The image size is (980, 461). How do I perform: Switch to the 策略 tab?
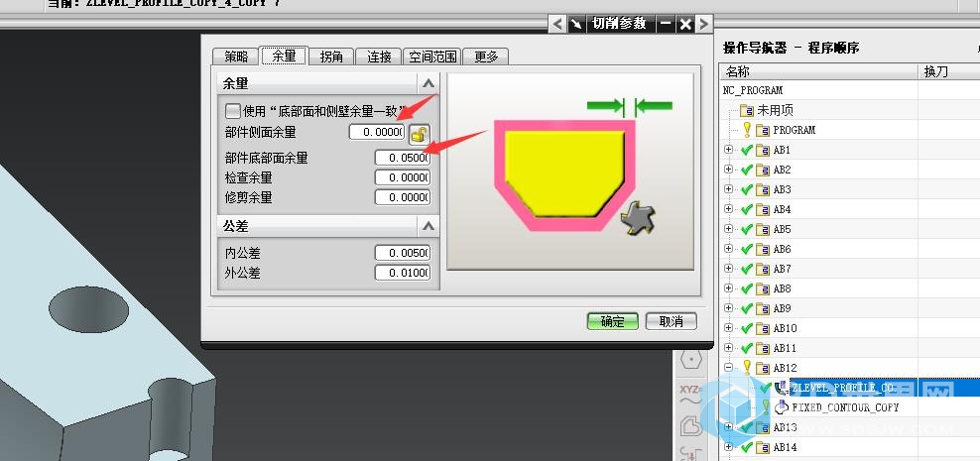[236, 57]
